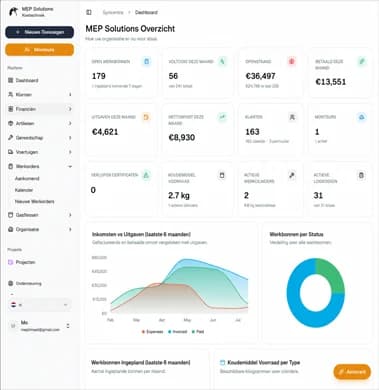Expand the Gasflessen sidebar submenu chevron

coord(70,215)
